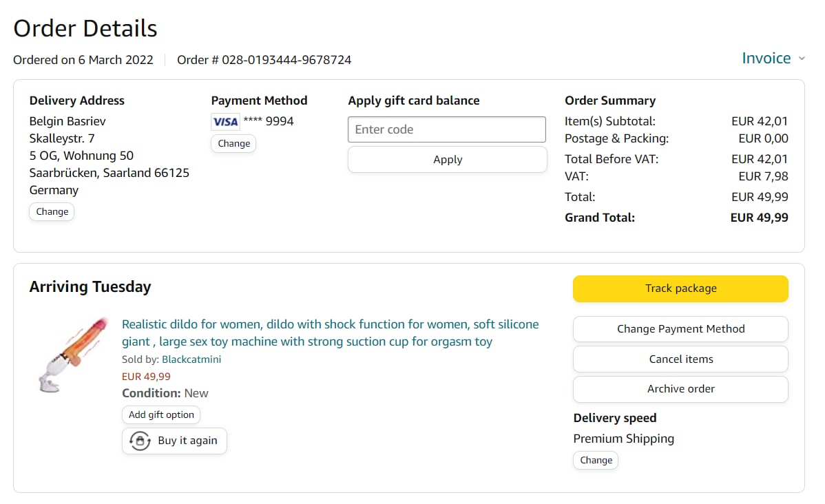The image size is (825, 504).
Task: Focus the gift card code field
Action: click(x=446, y=129)
